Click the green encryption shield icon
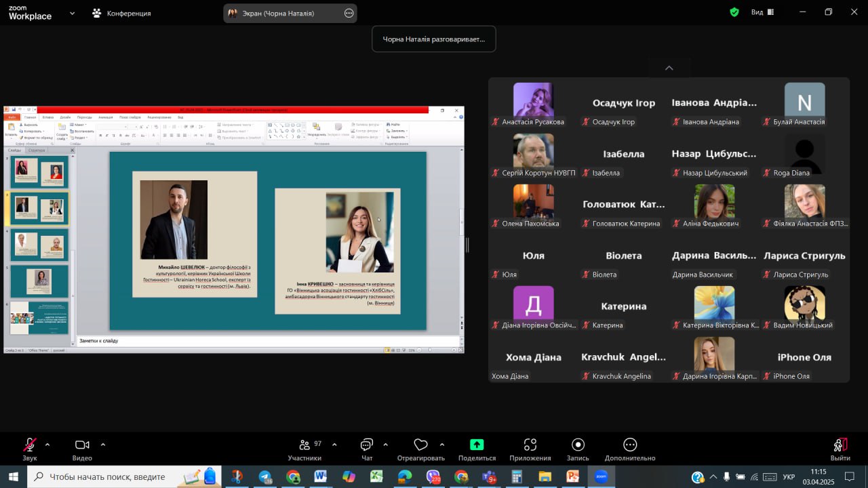Screen dimensions: 868x488 click(x=734, y=12)
